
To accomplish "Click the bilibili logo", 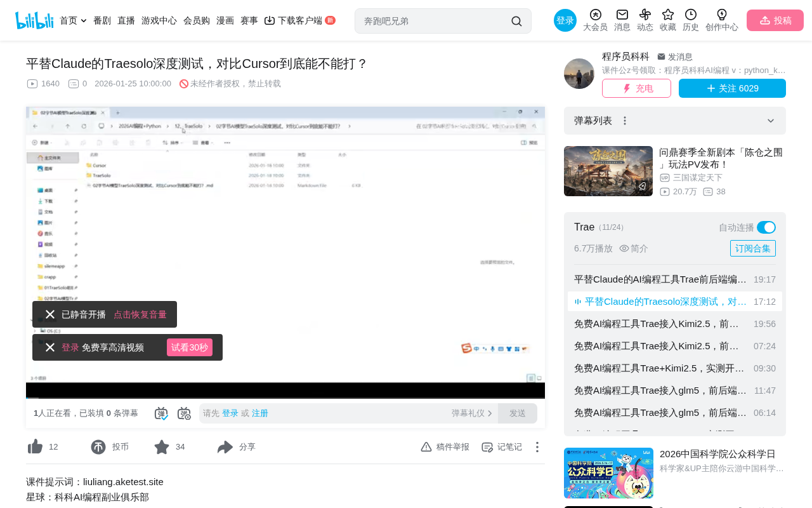I will point(34,20).
